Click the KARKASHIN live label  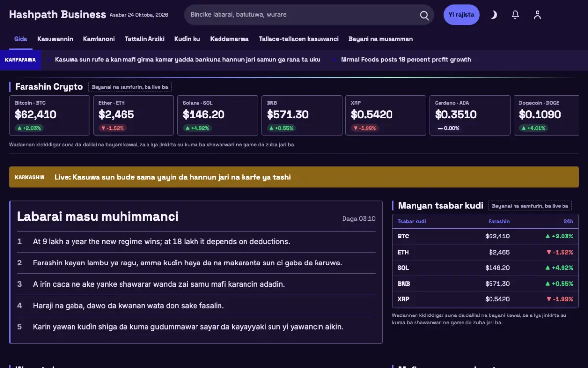[29, 177]
